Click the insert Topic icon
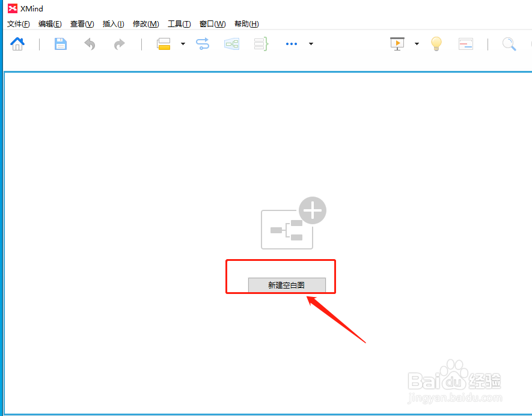 (164, 44)
